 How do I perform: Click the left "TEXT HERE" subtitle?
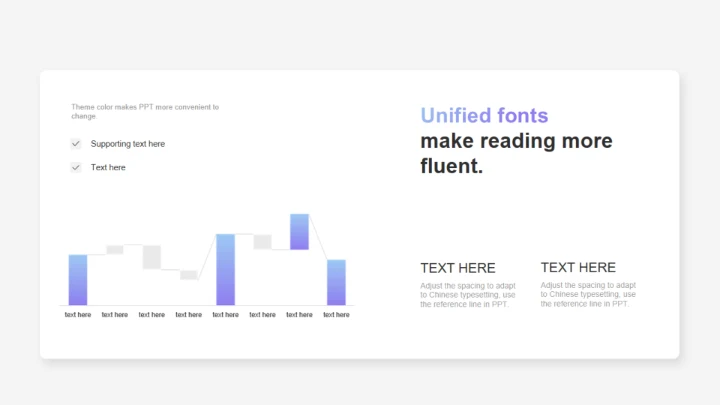coord(458,268)
